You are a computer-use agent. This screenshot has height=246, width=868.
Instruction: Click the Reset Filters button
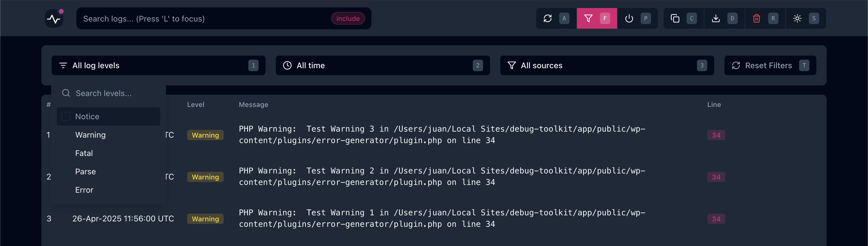770,65
